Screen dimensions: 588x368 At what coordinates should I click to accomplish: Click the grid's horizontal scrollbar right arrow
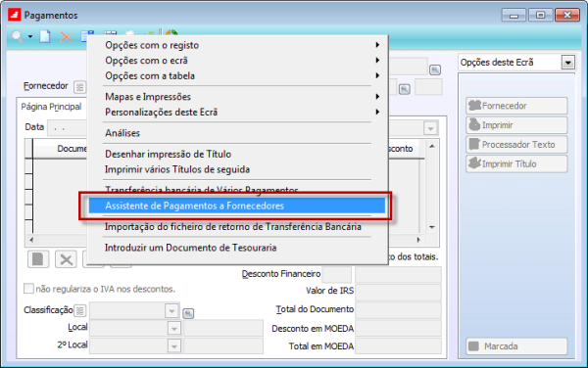[x=418, y=240]
